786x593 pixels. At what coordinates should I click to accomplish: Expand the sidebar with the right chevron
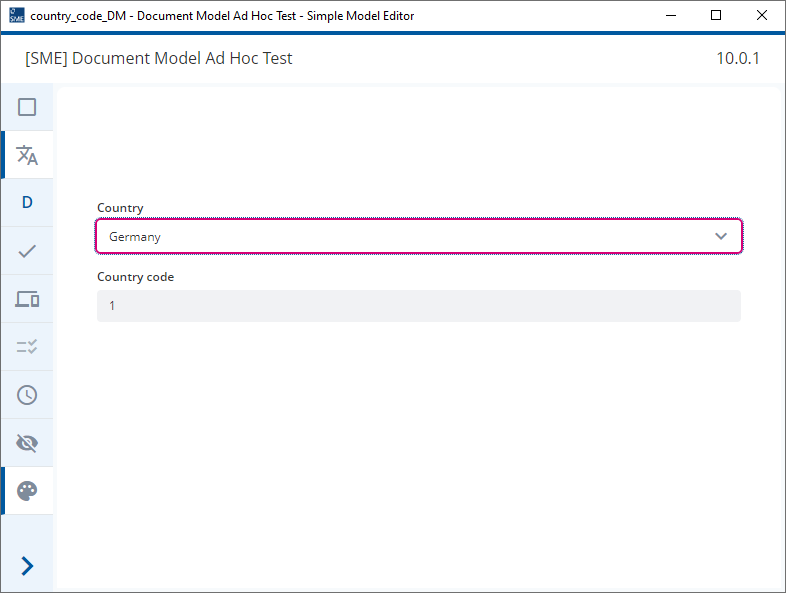click(x=27, y=566)
